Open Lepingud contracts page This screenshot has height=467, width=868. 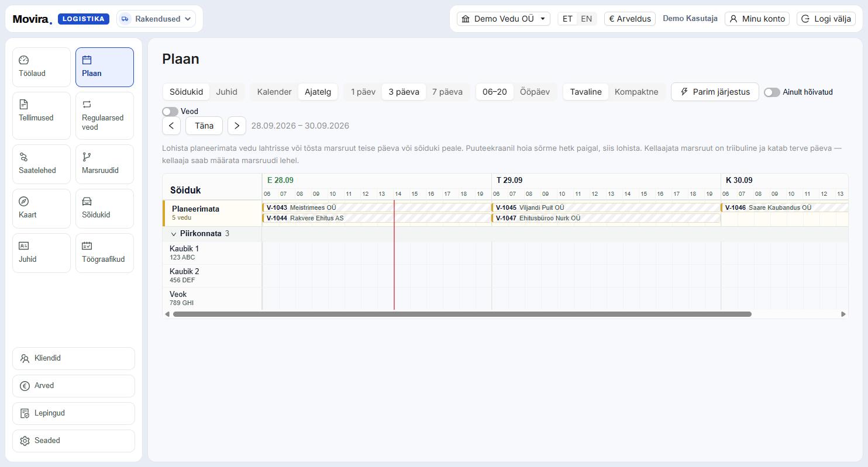click(x=74, y=413)
